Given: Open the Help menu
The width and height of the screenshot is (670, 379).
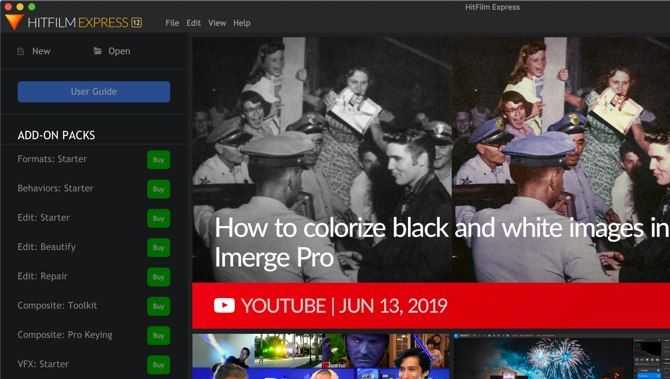Looking at the screenshot, I should coord(242,23).
